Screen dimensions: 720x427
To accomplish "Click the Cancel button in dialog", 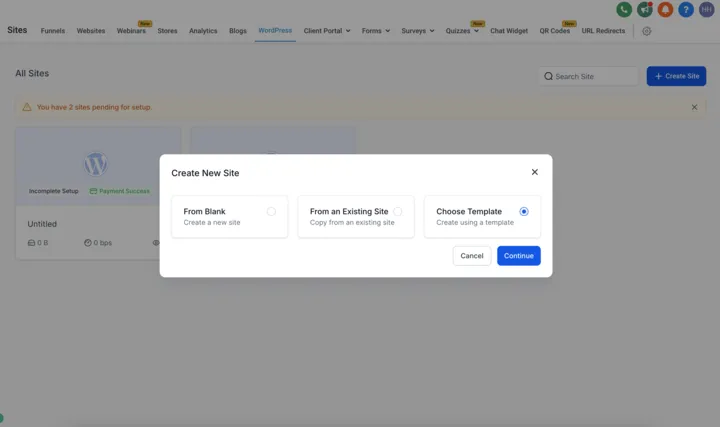I will coord(472,256).
